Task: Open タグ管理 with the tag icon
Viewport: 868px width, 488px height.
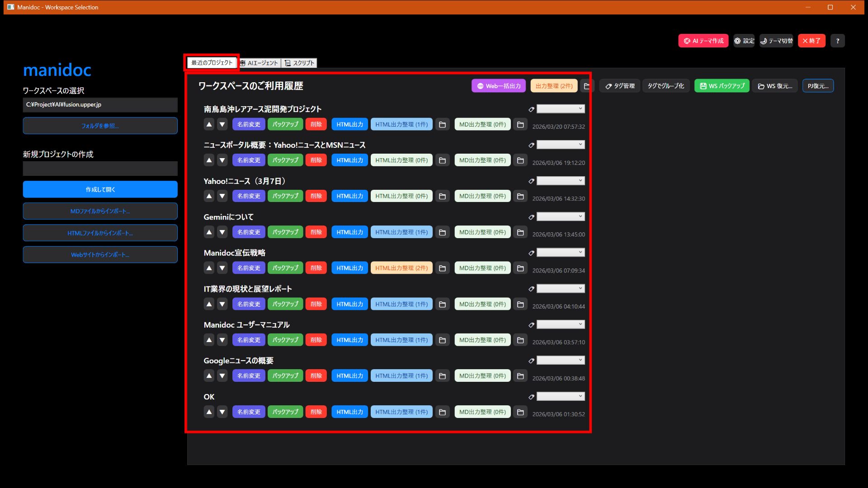Action: [x=609, y=86]
